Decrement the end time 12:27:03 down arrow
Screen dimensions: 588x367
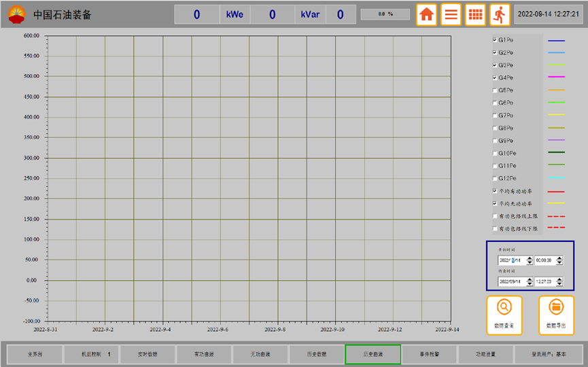click(x=559, y=284)
